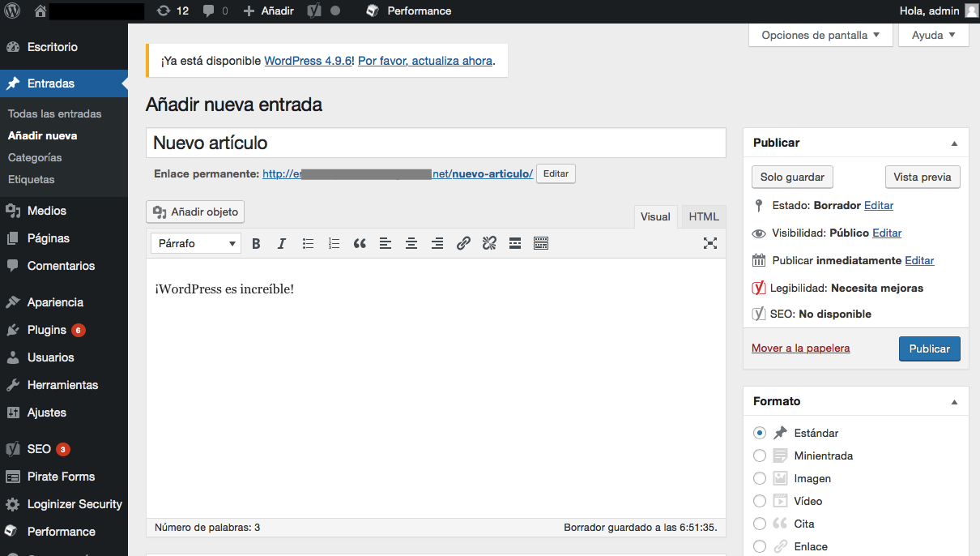
Task: Click inside the post title field
Action: [435, 142]
